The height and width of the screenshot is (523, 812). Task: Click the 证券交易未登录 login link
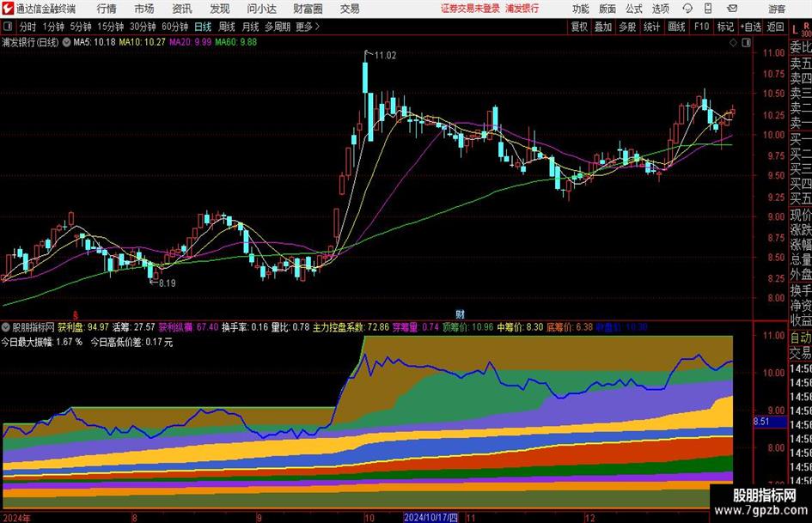tap(470, 9)
